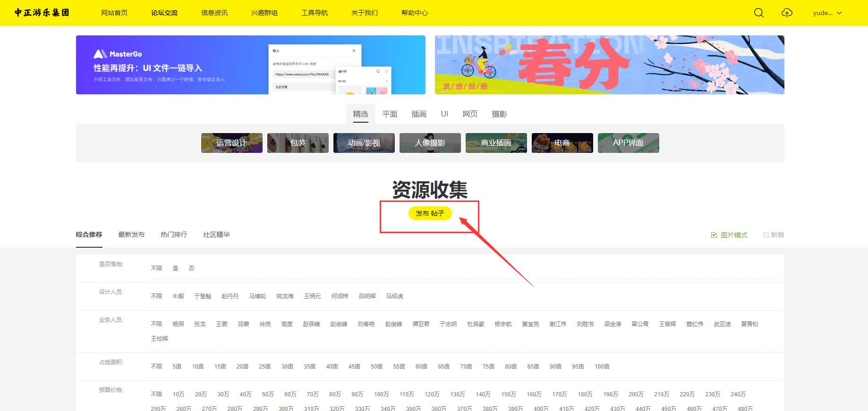868x411 pixels.
Task: Filter by designer 马绍虎
Action: (x=394, y=296)
